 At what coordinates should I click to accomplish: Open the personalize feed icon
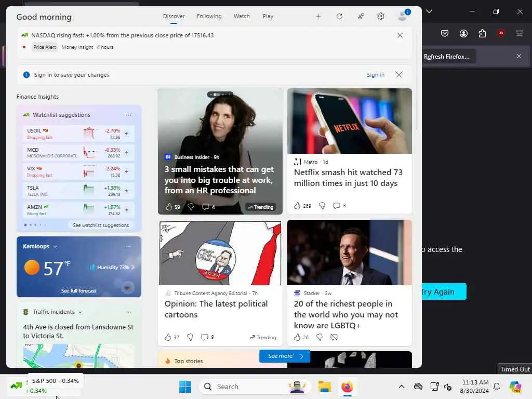[361, 16]
